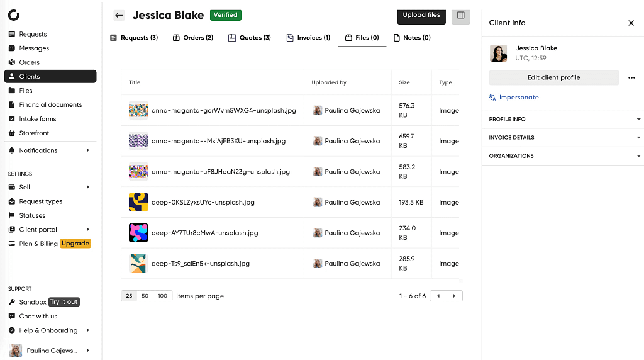Switch to the Quotes (3) tab
The image size is (644, 360).
[x=250, y=38]
